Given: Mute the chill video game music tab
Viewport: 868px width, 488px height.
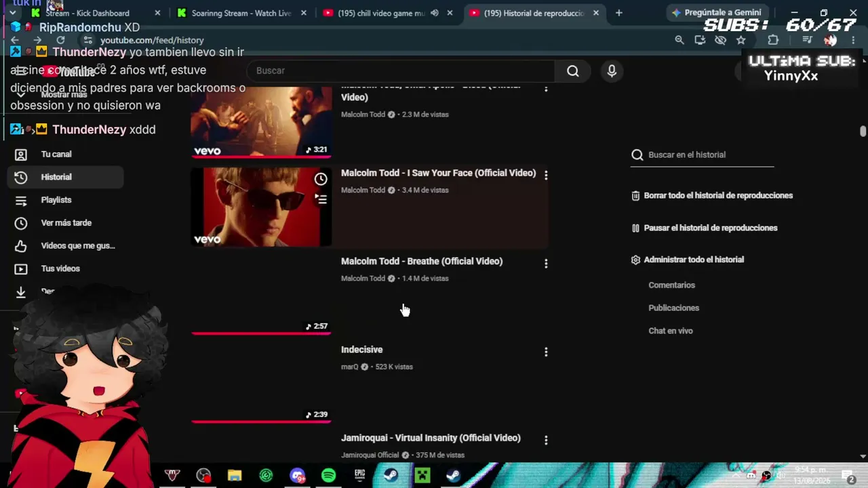Looking at the screenshot, I should click(434, 13).
